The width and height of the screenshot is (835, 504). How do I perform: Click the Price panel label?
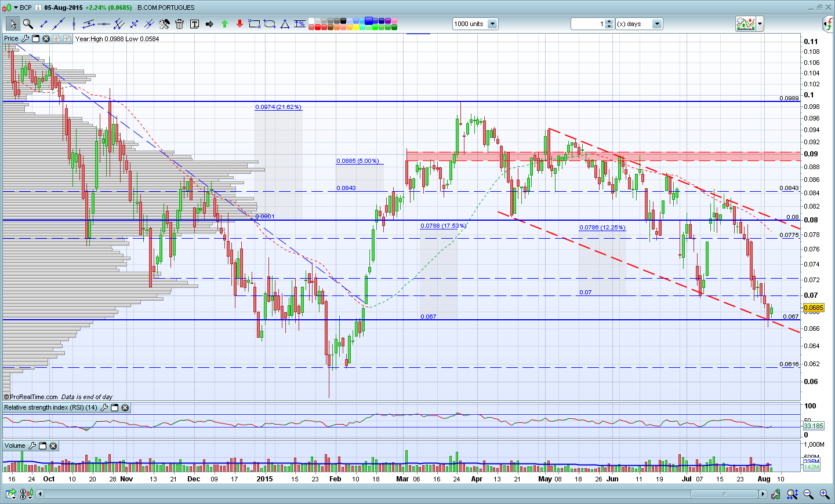(x=11, y=38)
